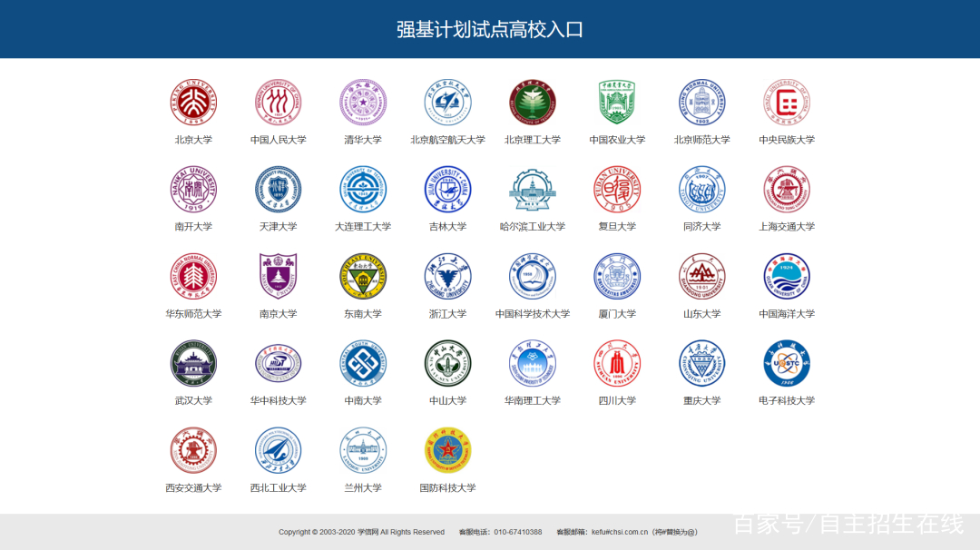Select the 北京师范大学 name link
980x550 pixels.
click(x=701, y=140)
